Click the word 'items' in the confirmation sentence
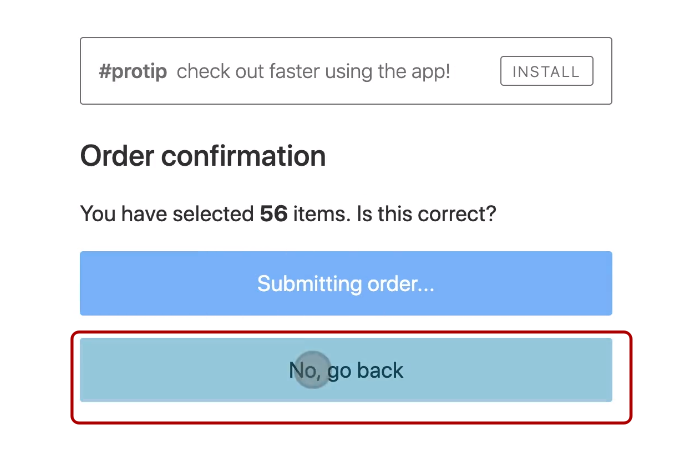The image size is (694, 476). point(317,213)
